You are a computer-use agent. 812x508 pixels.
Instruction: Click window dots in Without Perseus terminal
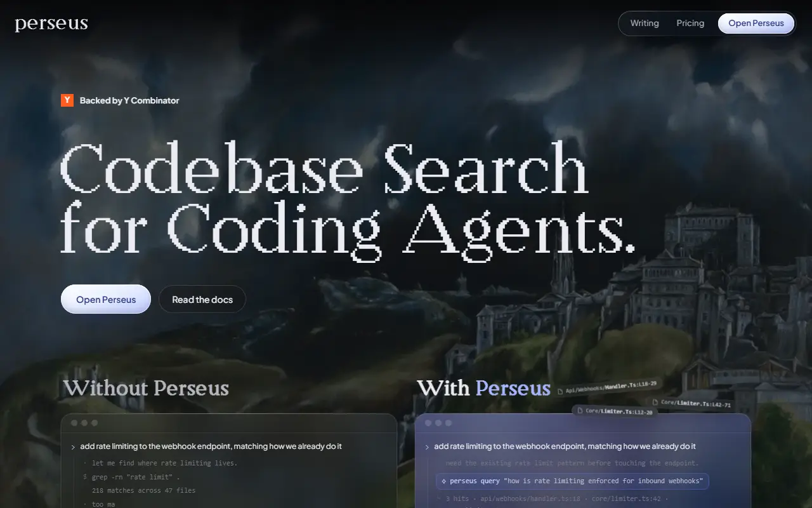[84, 423]
